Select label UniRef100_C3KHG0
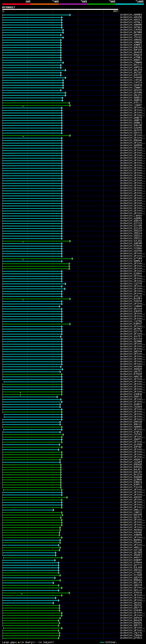146x644 pixels. point(131,216)
